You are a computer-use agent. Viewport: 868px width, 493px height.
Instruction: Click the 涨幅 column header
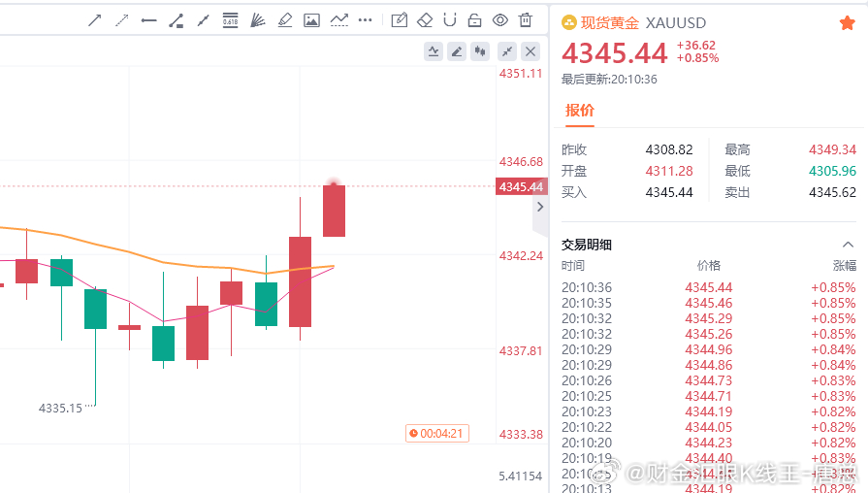click(x=844, y=266)
